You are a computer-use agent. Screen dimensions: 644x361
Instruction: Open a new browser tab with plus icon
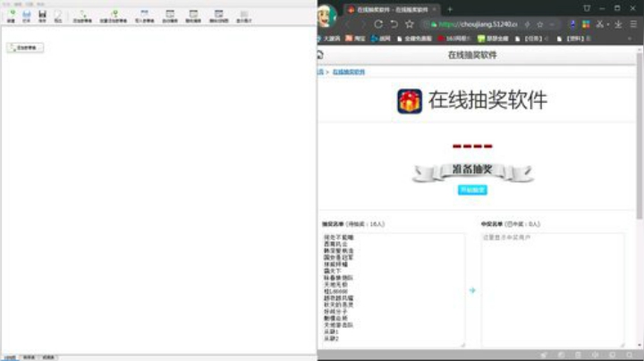coord(450,9)
